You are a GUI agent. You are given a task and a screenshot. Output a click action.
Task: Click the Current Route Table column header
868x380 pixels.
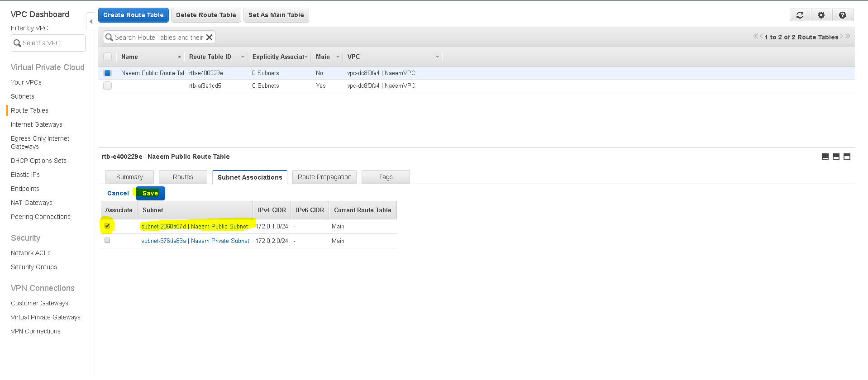362,210
